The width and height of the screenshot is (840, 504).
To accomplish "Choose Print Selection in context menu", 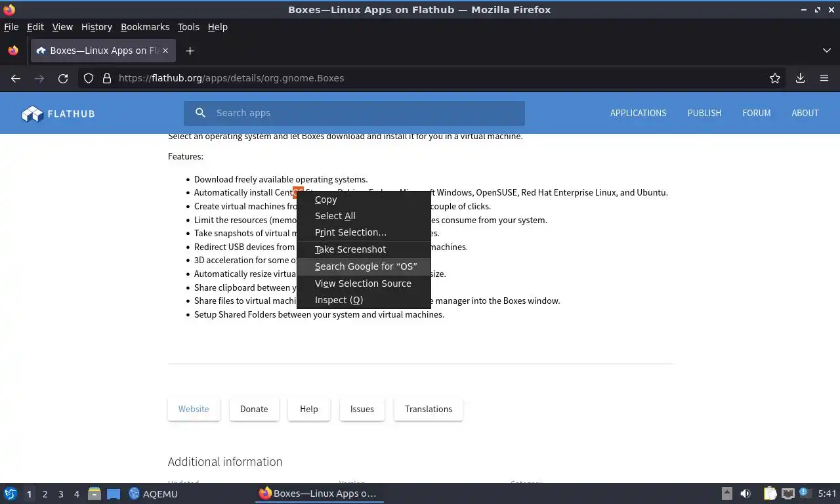I will (x=364, y=232).
